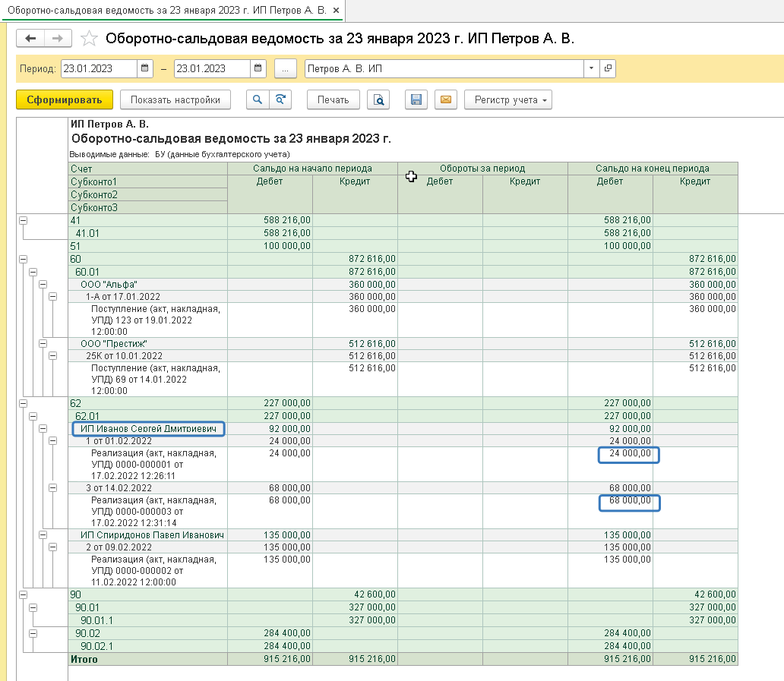The height and width of the screenshot is (681, 784).
Task: Open calendar for period end date
Action: pos(258,69)
